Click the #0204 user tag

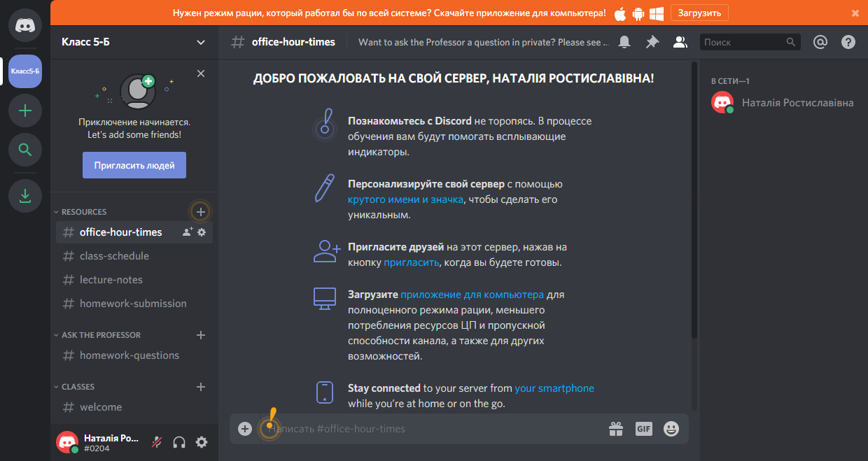point(96,449)
